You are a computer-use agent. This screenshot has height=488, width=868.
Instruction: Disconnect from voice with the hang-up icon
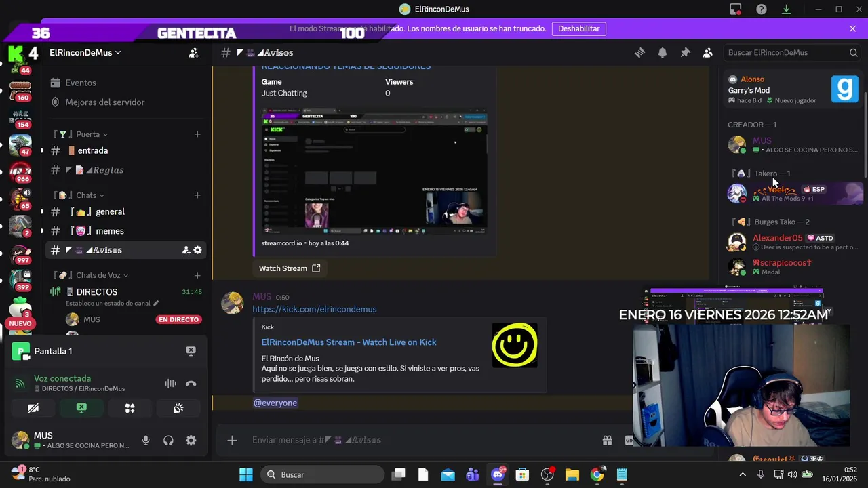pyautogui.click(x=191, y=383)
